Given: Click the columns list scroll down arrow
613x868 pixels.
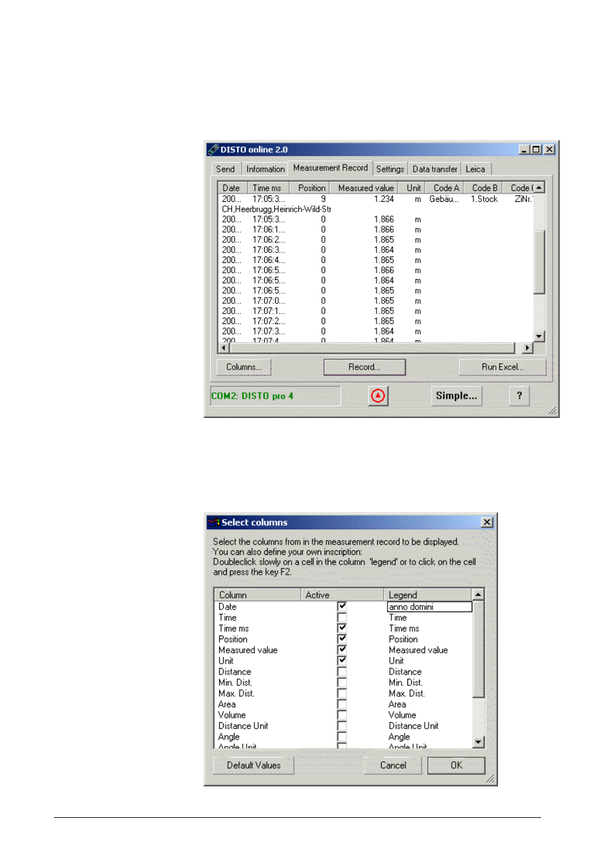Looking at the screenshot, I should click(x=477, y=742).
